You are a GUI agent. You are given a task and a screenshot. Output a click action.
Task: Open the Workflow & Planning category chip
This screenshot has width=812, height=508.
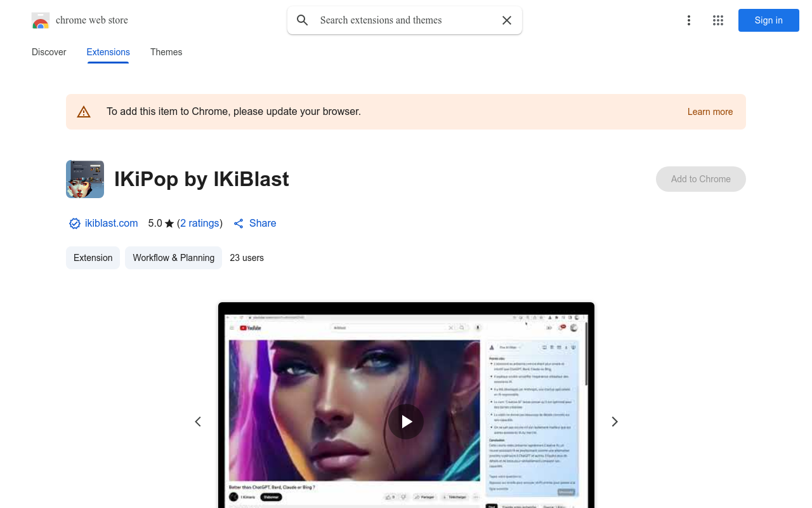[x=174, y=258]
